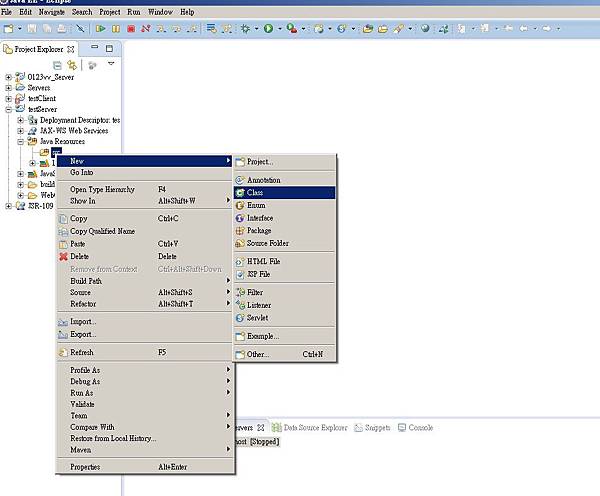Screen dimensions: 600x496
Task: Click the Debug bug icon in toolbar
Action: click(x=245, y=29)
